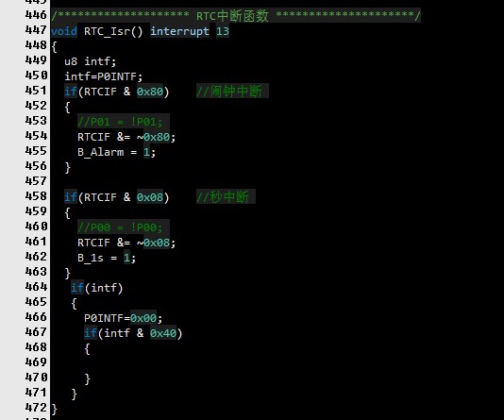Click the u8 intf declaration
Image resolution: width=504 pixels, height=420 pixels.
[x=90, y=61]
